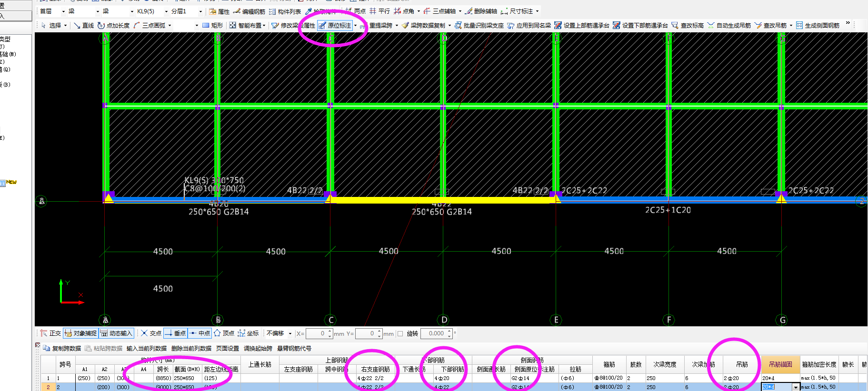Image resolution: width=868 pixels, height=391 pixels.
Task: Select row 1 header in span table
Action: tap(48, 378)
